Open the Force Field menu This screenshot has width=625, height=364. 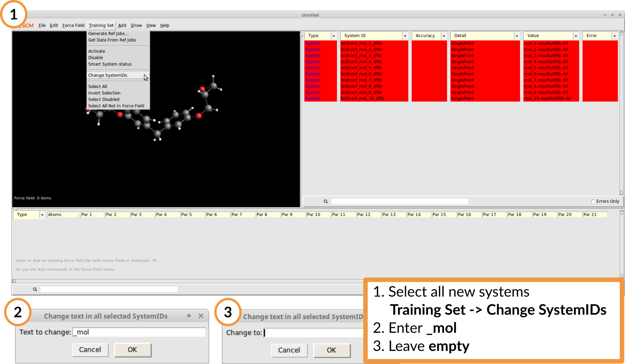tap(73, 25)
